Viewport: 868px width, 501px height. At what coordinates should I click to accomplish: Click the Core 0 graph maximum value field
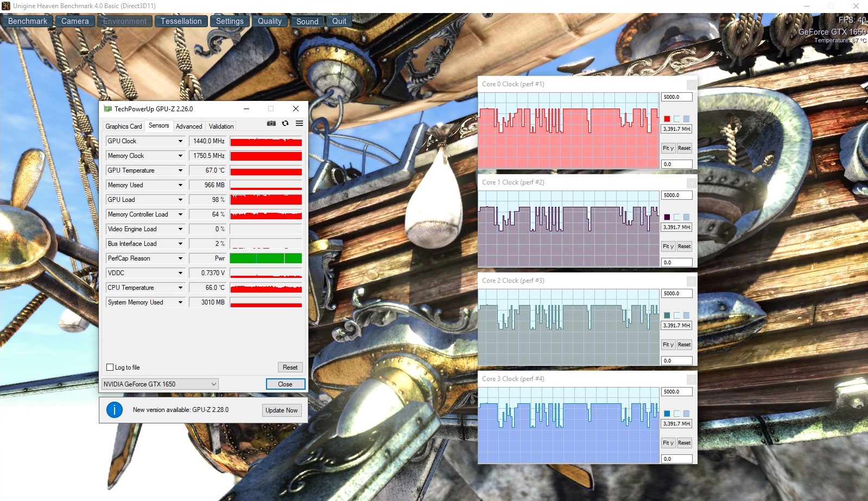click(x=677, y=97)
